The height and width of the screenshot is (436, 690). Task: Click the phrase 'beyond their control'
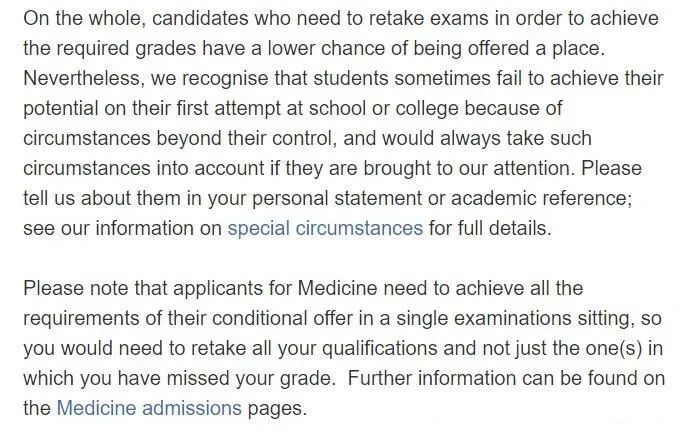click(x=246, y=138)
